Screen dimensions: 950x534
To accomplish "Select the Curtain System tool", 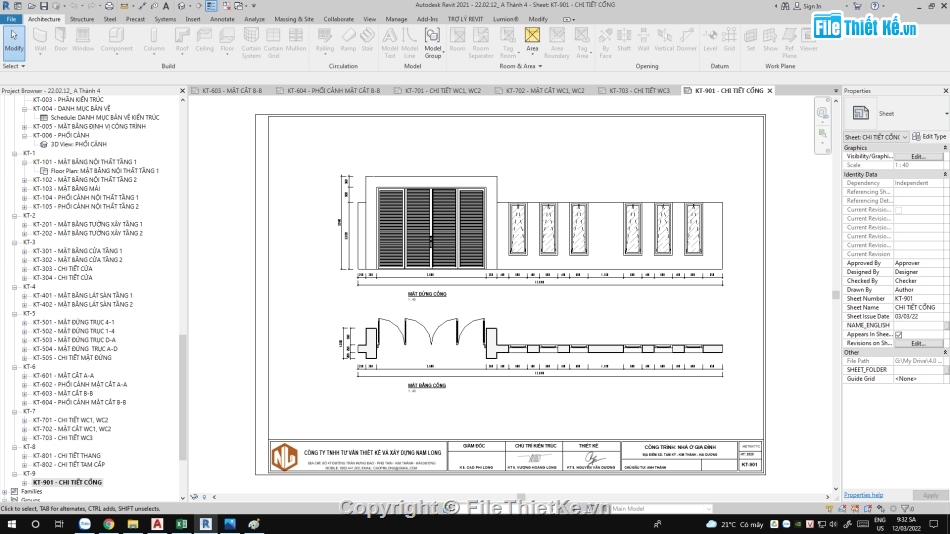I will pyautogui.click(x=251, y=42).
